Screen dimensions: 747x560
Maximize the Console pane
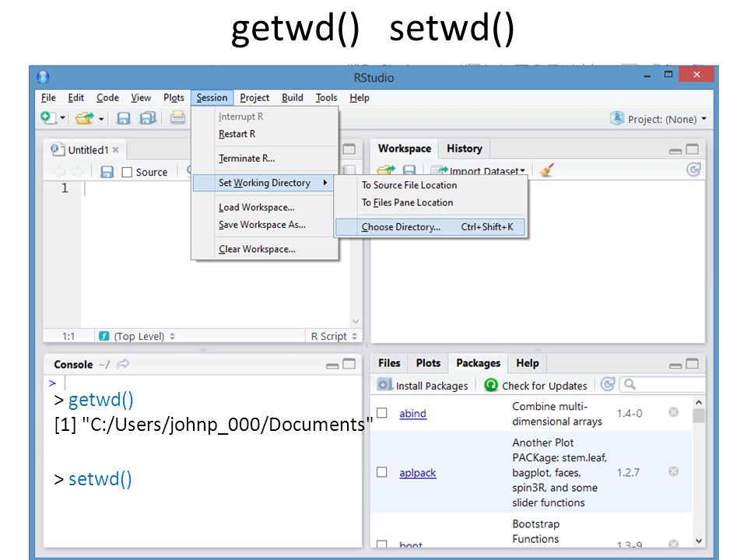(349, 364)
